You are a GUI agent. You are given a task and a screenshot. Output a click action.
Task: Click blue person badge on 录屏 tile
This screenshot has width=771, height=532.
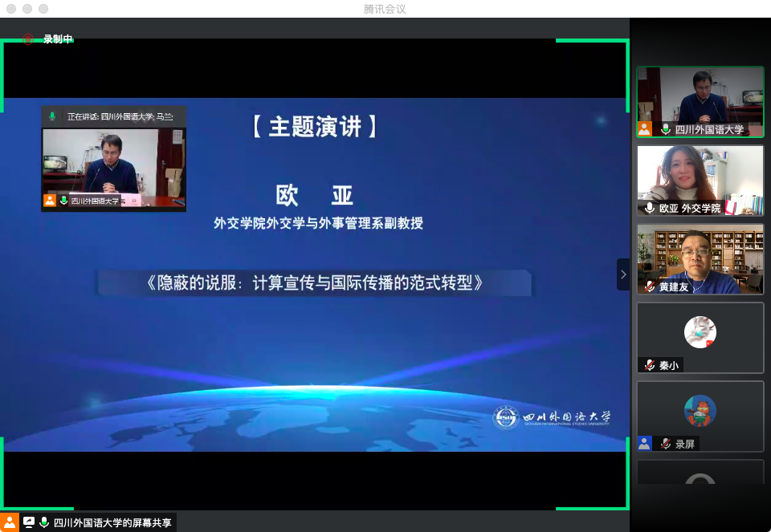pos(644,443)
